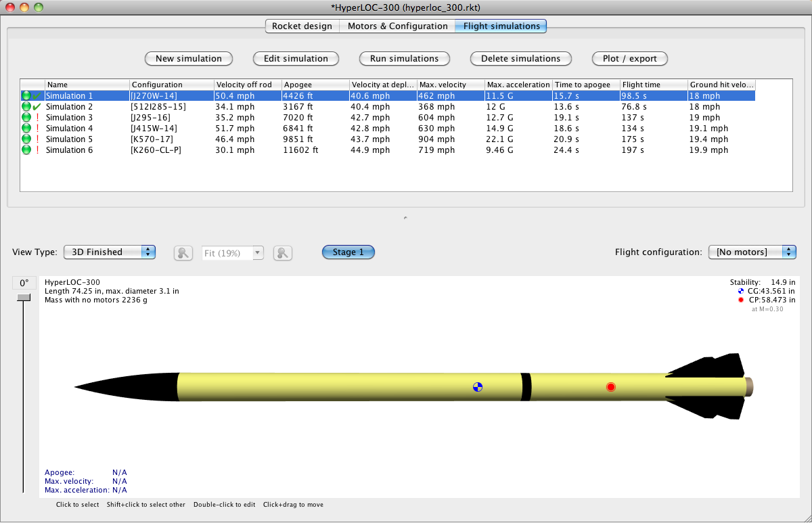The height and width of the screenshot is (523, 812).
Task: Click the zoom in magnifier icon
Action: tap(282, 253)
